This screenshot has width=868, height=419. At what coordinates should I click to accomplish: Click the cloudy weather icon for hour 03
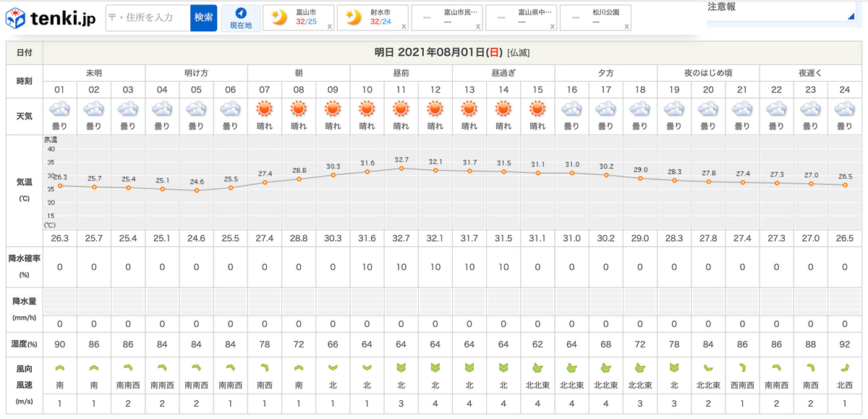(x=128, y=109)
